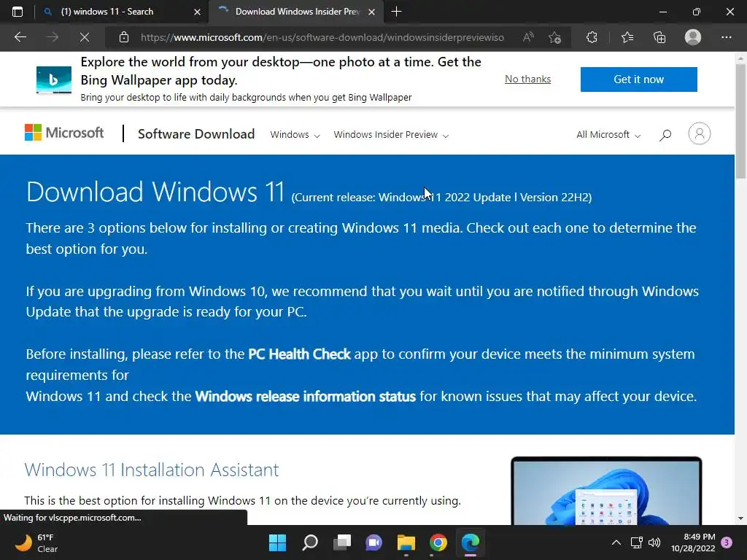Close the Download Windows Insider Preview tab
Viewport: 747px width, 560px height.
pyautogui.click(x=371, y=12)
